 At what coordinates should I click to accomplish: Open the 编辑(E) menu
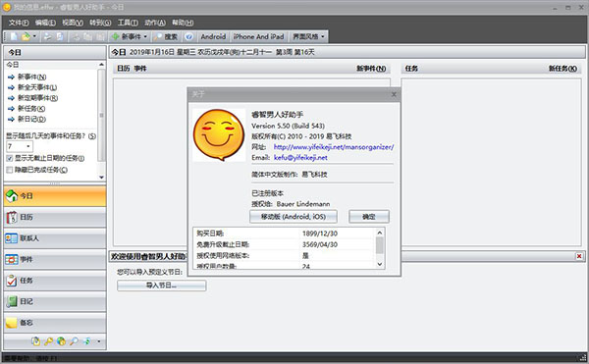(45, 23)
